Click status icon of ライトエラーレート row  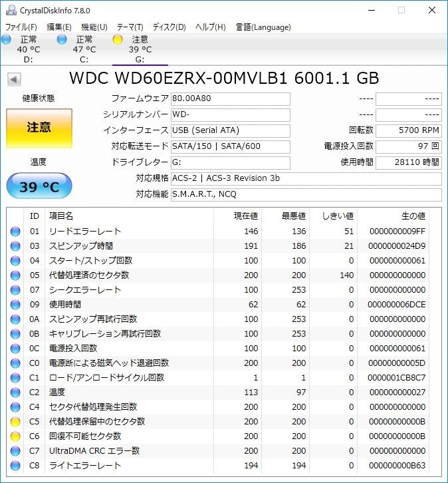tap(15, 466)
